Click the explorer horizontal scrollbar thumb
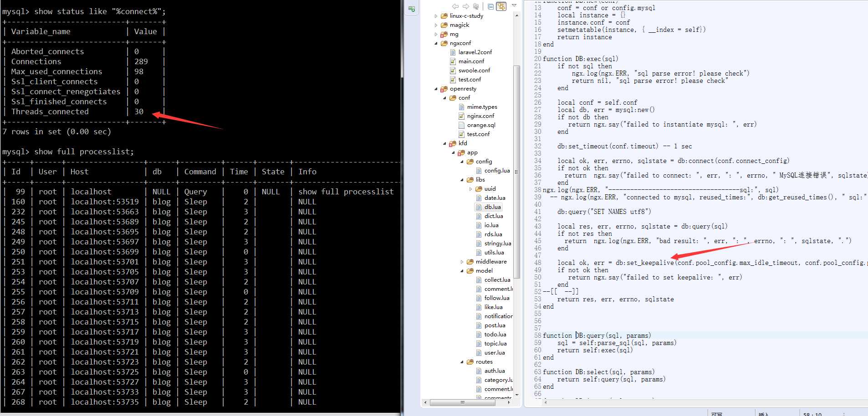This screenshot has height=416, width=868. pos(463,402)
